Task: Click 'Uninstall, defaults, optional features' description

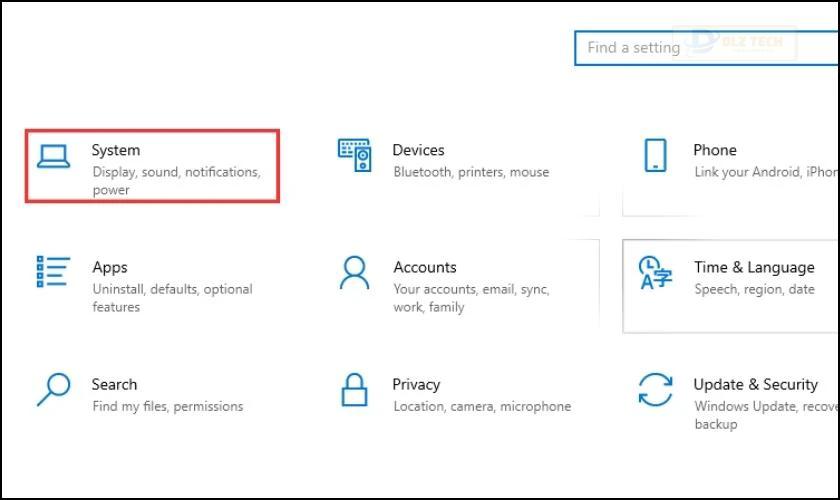Action: [x=172, y=298]
